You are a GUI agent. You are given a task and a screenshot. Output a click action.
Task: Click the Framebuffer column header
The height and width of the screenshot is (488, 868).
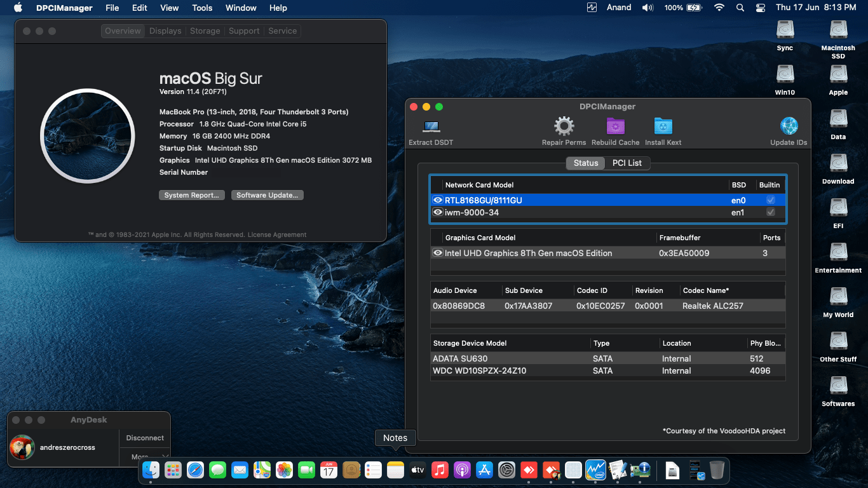click(x=679, y=238)
